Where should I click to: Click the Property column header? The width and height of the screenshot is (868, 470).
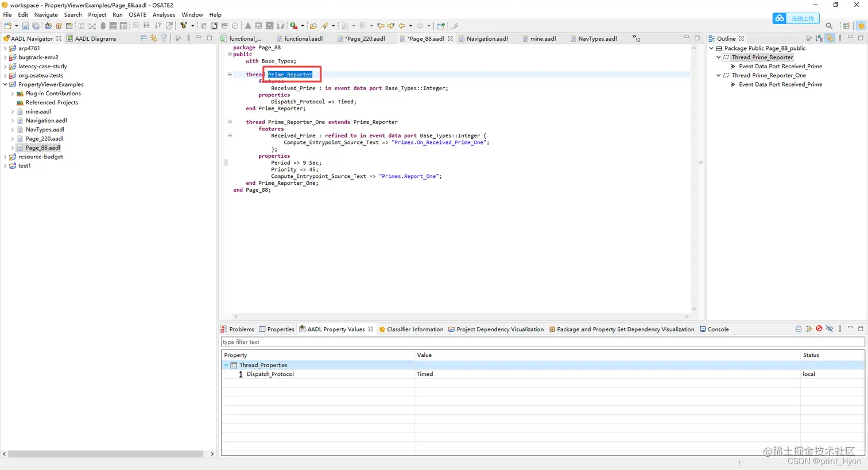pyautogui.click(x=318, y=355)
